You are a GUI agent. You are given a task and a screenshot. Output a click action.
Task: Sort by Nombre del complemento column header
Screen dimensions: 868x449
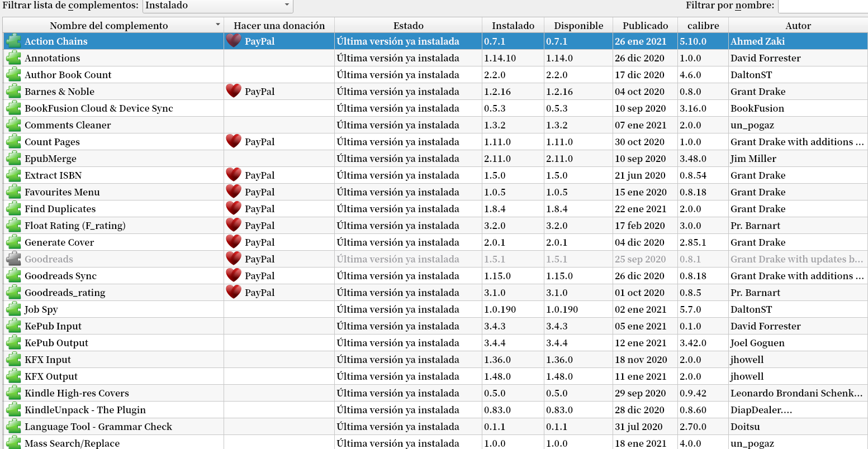point(113,26)
